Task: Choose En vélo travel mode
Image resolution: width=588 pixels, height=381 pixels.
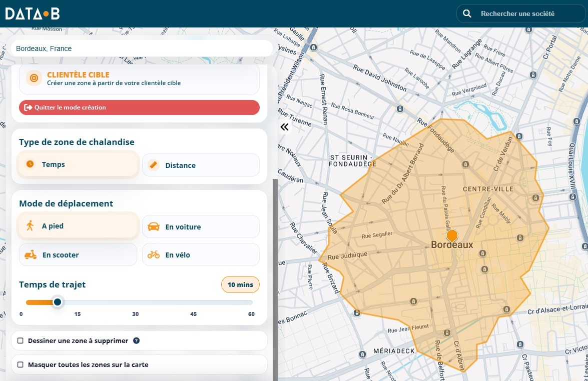Action: pos(201,254)
